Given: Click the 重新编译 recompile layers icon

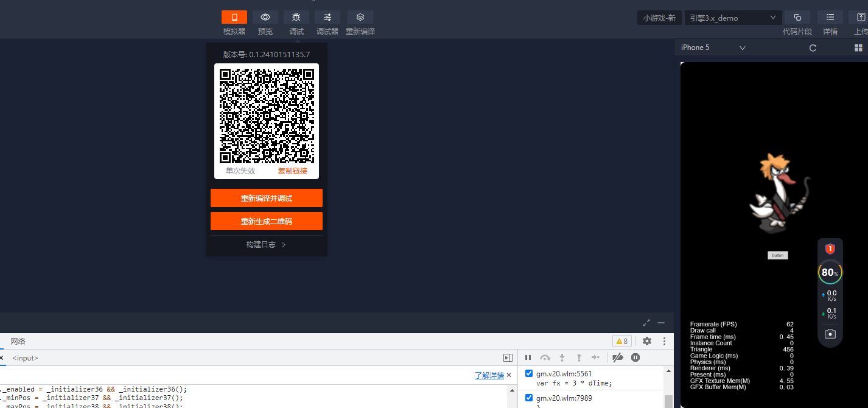Looking at the screenshot, I should tap(360, 17).
